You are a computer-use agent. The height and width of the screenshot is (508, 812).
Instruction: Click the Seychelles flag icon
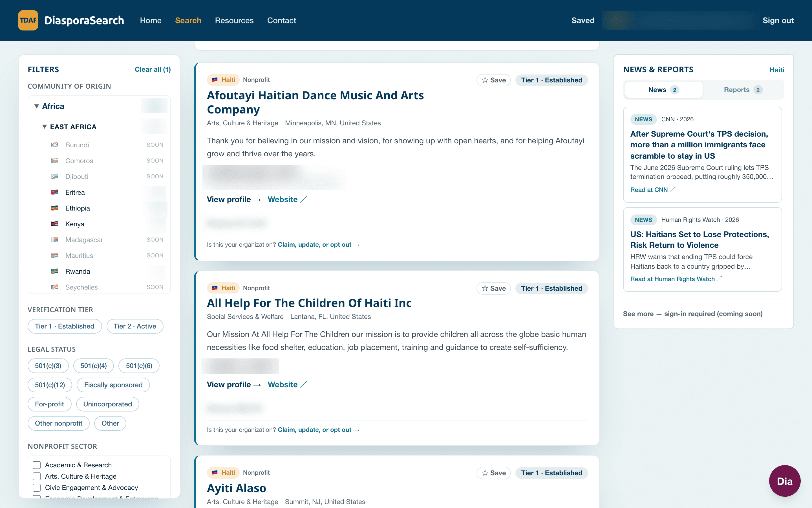(x=55, y=287)
